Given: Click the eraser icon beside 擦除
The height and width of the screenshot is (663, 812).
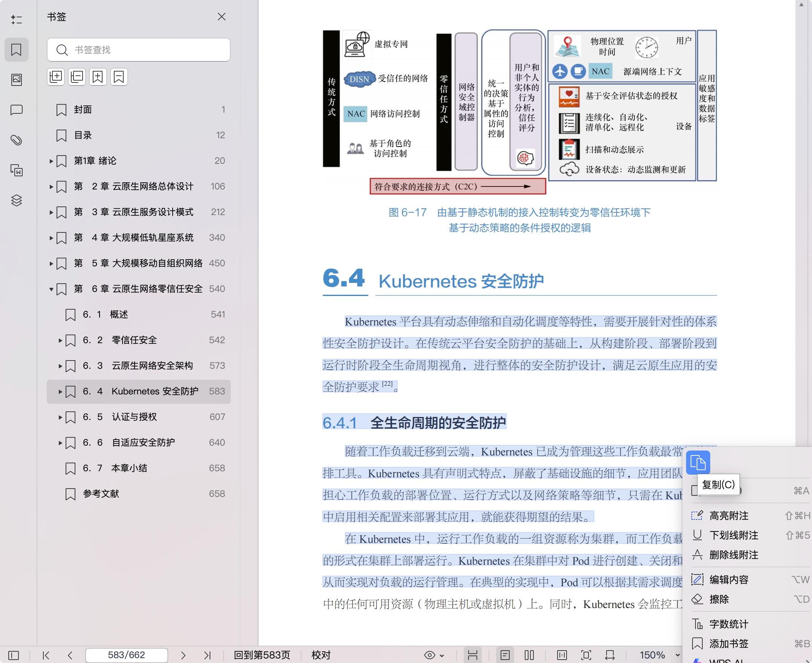Looking at the screenshot, I should pyautogui.click(x=697, y=599).
